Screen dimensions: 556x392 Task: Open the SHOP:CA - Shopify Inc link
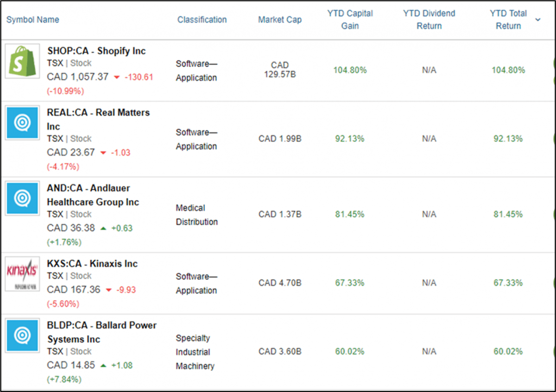point(96,51)
